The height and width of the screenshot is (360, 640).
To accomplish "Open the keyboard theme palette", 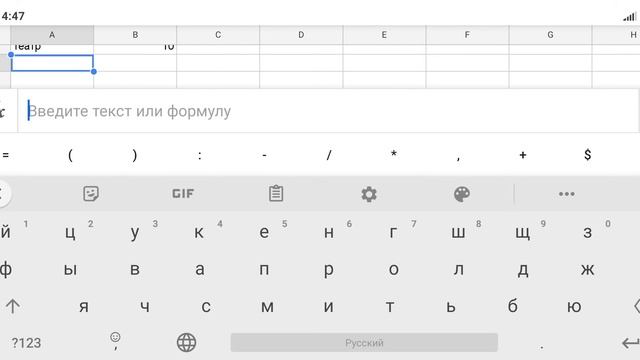I will point(462,194).
